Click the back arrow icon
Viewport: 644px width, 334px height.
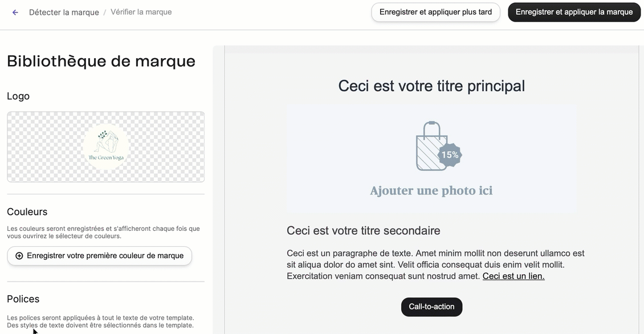(x=15, y=13)
